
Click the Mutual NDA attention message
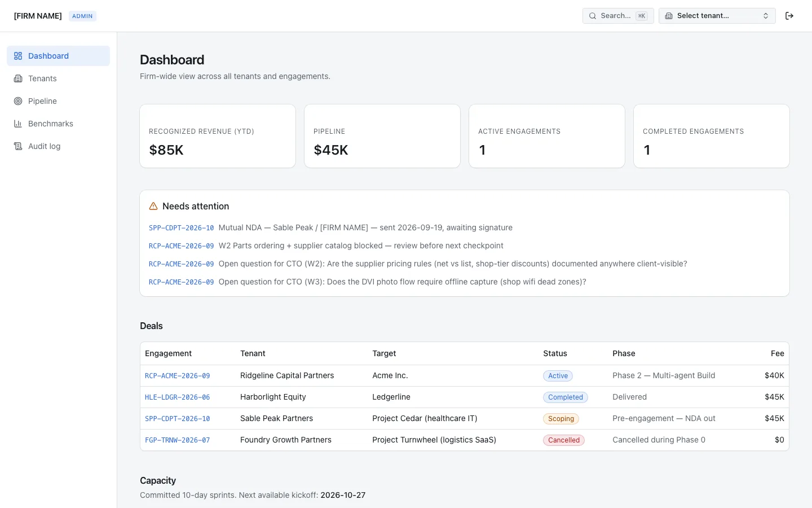[365, 227]
